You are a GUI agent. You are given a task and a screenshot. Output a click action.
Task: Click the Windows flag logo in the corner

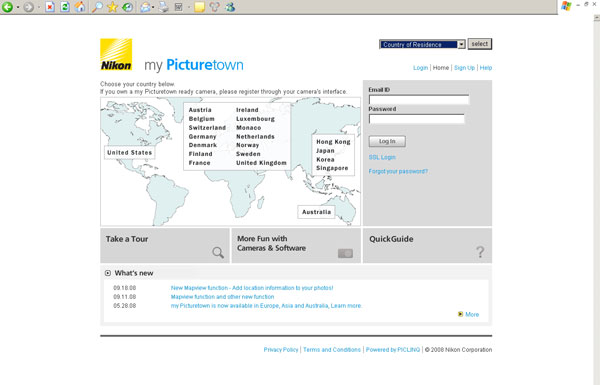pyautogui.click(x=566, y=6)
